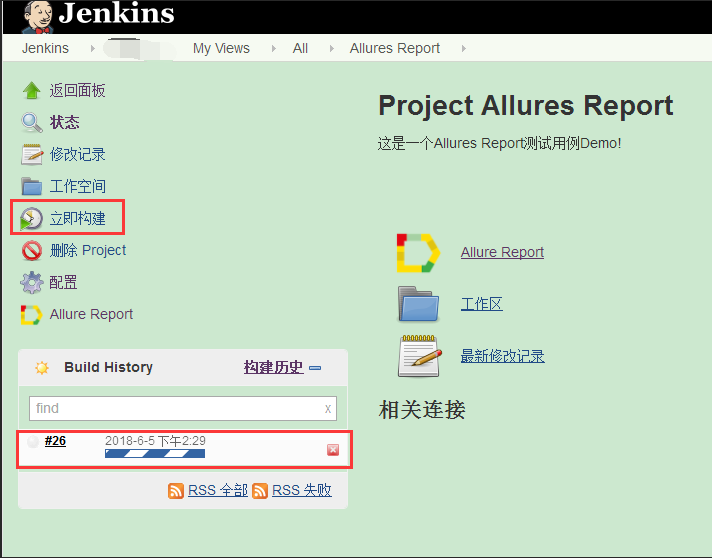This screenshot has height=558, width=712.
Task: Cancel build #26 with the red X icon
Action: pos(333,449)
